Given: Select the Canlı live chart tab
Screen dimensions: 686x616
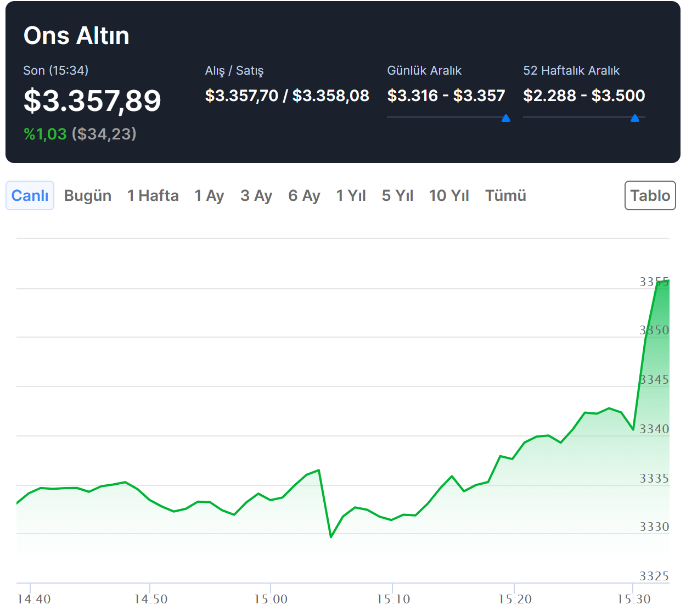Looking at the screenshot, I should point(30,195).
